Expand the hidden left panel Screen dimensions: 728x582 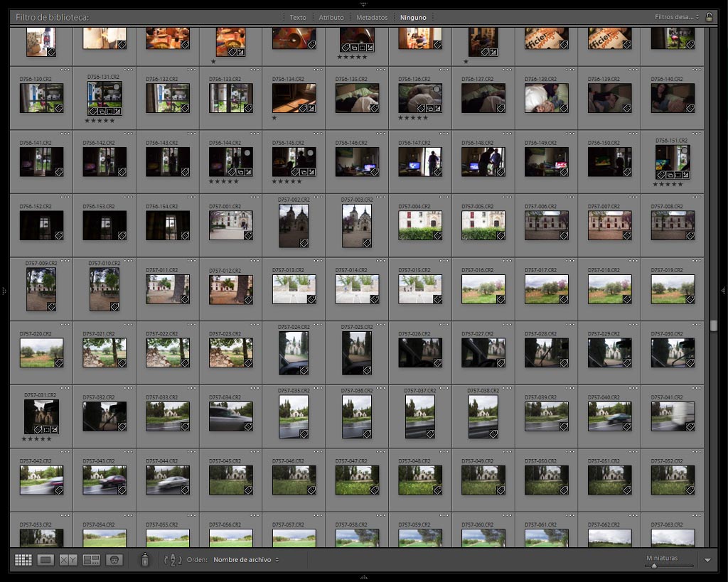[4, 291]
